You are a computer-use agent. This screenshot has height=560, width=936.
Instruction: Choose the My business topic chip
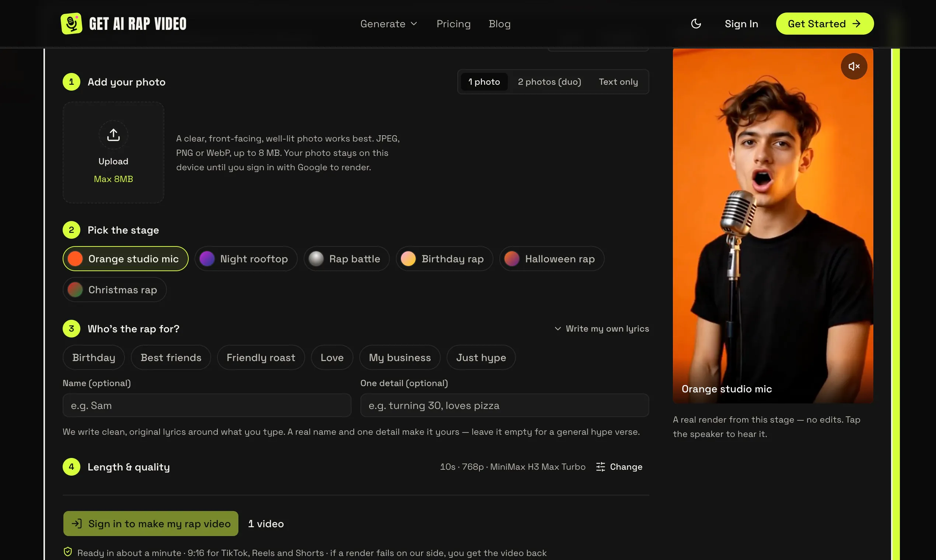click(400, 357)
